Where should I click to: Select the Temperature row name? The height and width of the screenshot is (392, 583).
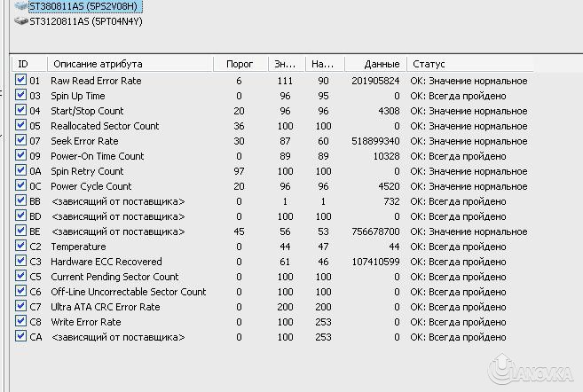point(78,247)
